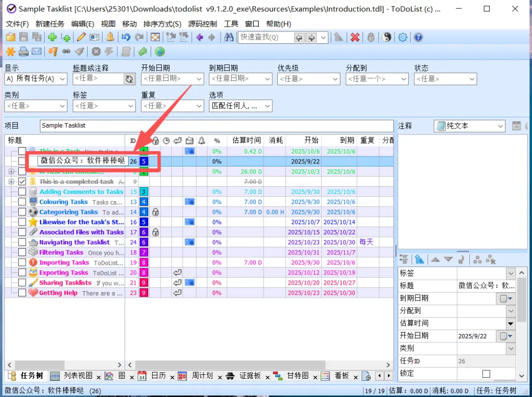The width and height of the screenshot is (532, 397).
Task: Save the tasklist using the floppy disk icon
Action: click(x=24, y=37)
